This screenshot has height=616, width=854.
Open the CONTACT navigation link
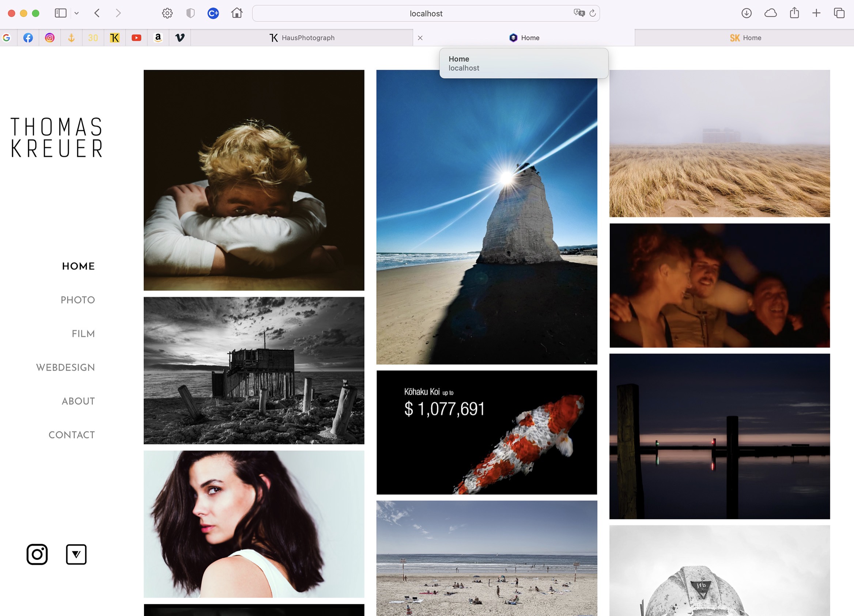72,435
